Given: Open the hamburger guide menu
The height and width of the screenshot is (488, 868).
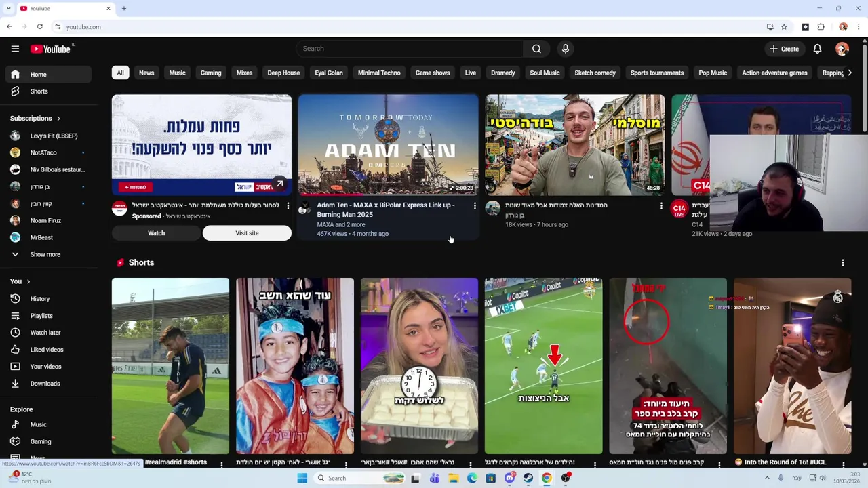Looking at the screenshot, I should pos(15,49).
